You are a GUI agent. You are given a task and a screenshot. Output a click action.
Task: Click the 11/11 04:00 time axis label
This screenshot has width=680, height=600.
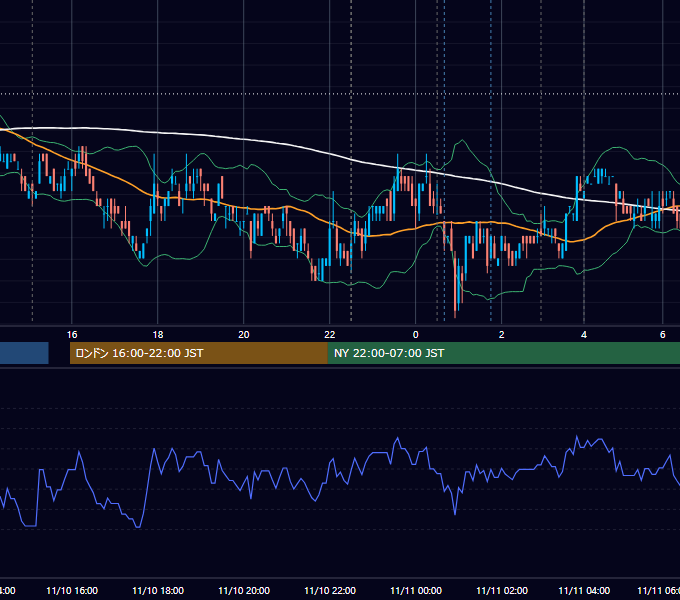tap(584, 590)
